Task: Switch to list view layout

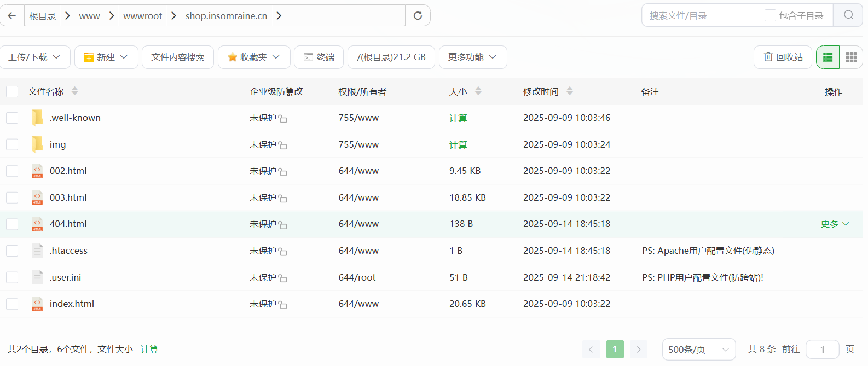Action: pos(828,57)
